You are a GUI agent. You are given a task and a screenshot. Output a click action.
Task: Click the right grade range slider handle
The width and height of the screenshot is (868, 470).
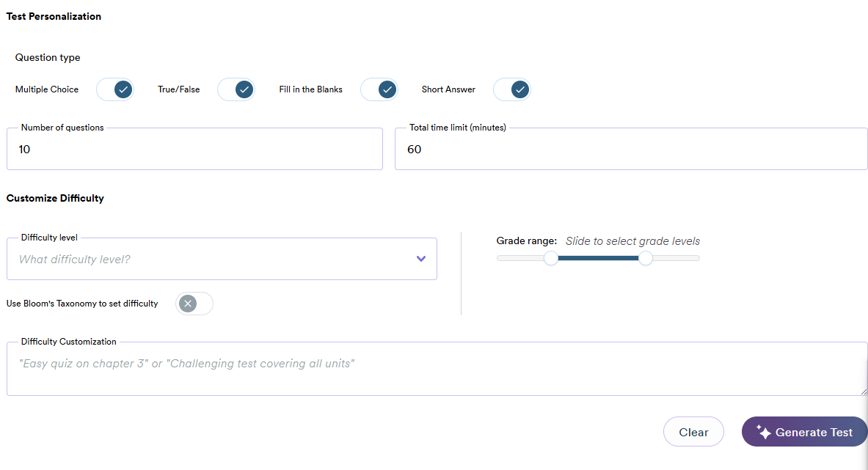click(646, 258)
